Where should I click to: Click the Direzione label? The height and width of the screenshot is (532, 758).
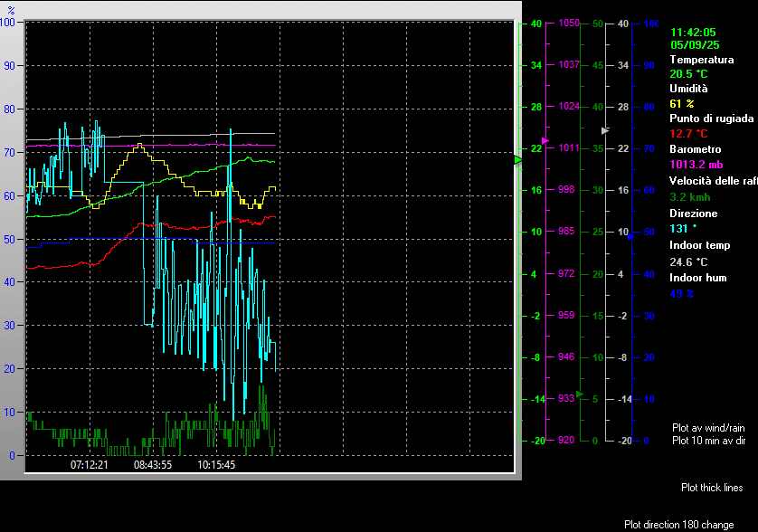[693, 214]
